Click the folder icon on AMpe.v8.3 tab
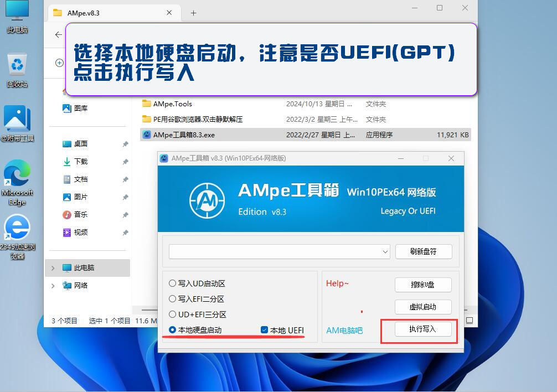Viewport: 557px width, 392px height. [58, 13]
